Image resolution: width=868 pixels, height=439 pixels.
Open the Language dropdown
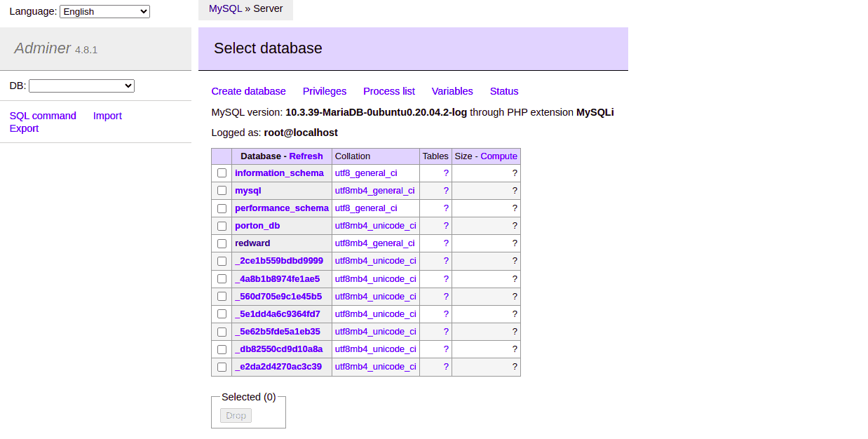point(104,11)
